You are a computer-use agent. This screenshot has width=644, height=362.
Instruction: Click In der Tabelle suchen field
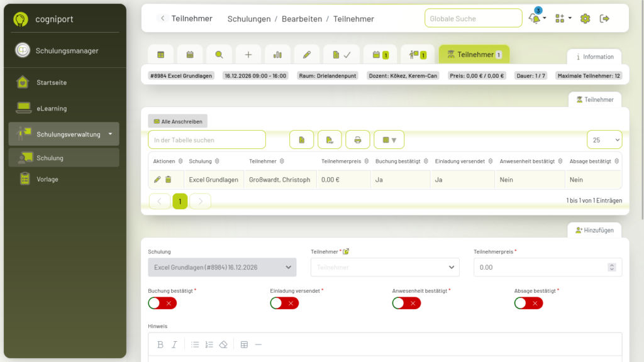(206, 140)
